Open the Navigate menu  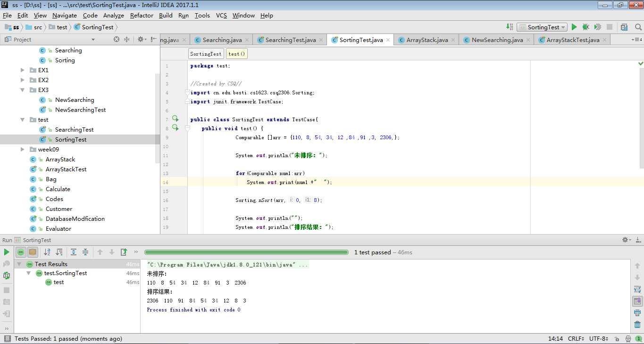click(x=65, y=16)
